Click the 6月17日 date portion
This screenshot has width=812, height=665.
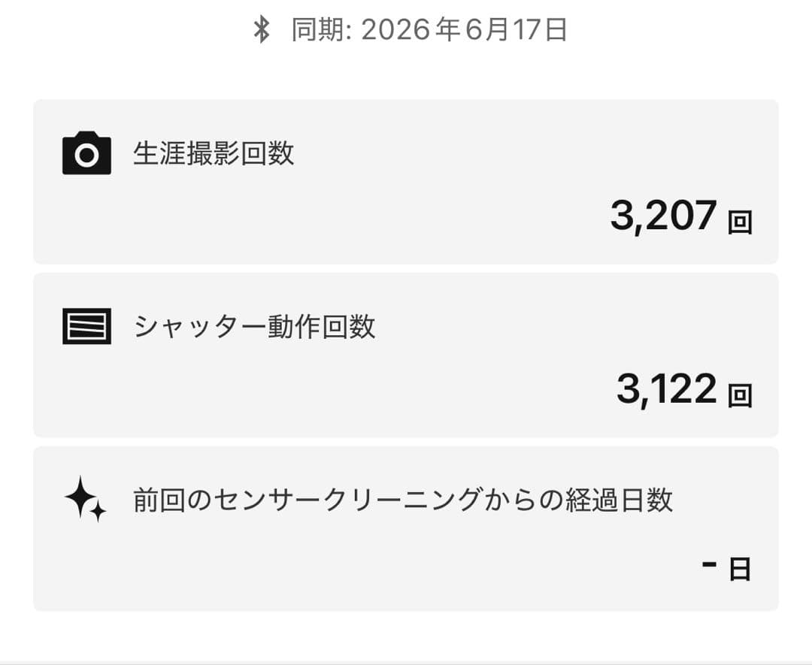pyautogui.click(x=517, y=29)
